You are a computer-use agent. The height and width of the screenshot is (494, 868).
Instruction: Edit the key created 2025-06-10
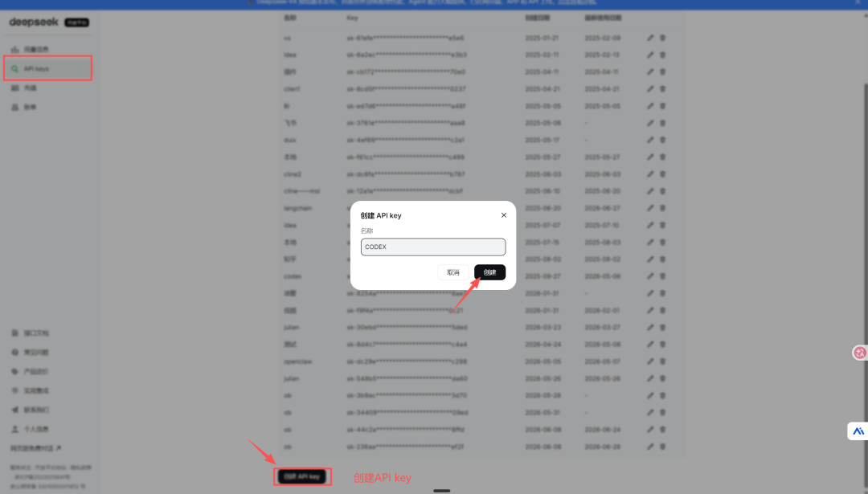pyautogui.click(x=650, y=191)
